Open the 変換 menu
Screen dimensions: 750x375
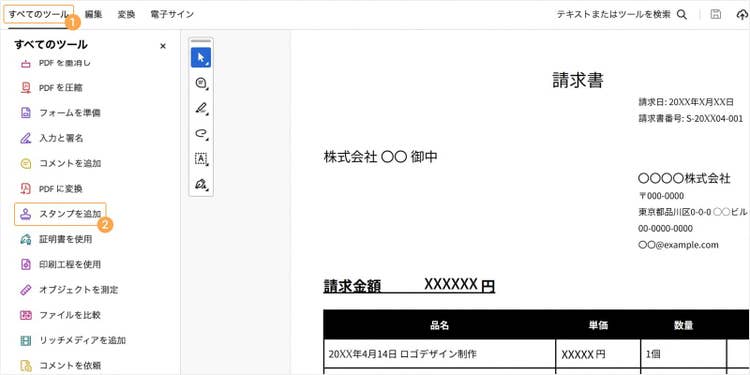[x=126, y=14]
